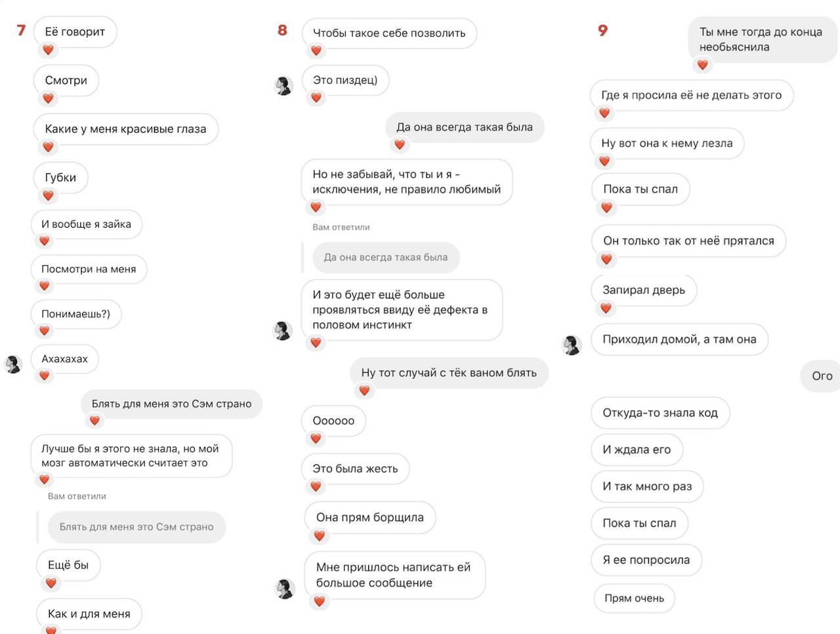
Task: Click the avatar next to "Приходил домой, а там она"
Action: tap(572, 345)
